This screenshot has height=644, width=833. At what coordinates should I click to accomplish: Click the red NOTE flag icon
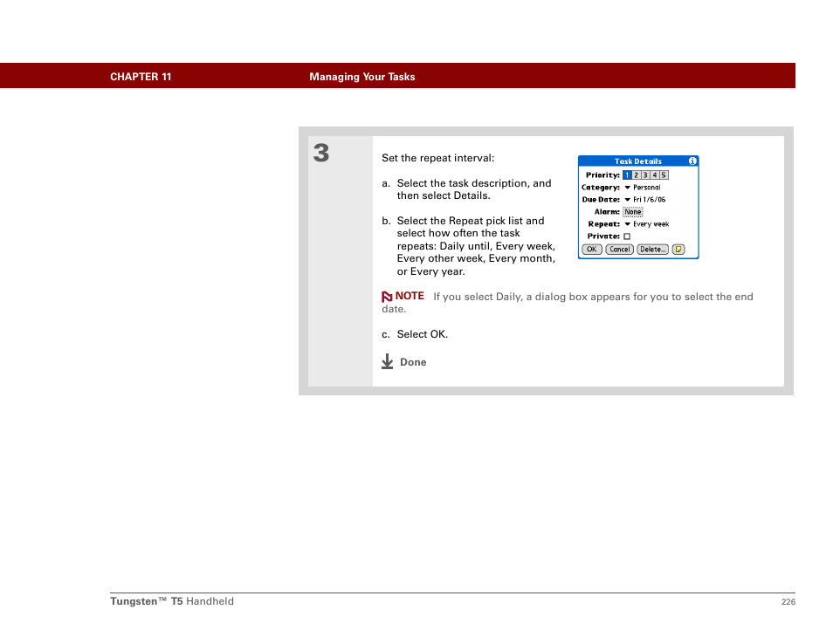coord(387,296)
